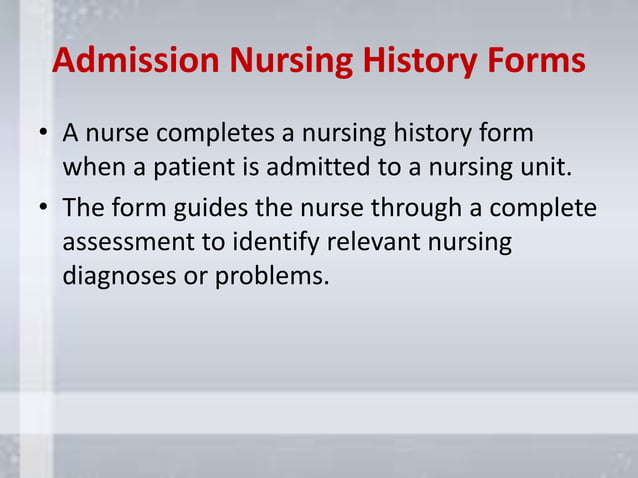Viewport: 638px width, 478px height.
Task: Click the word 'patient' in first bullet
Action: pos(194,168)
